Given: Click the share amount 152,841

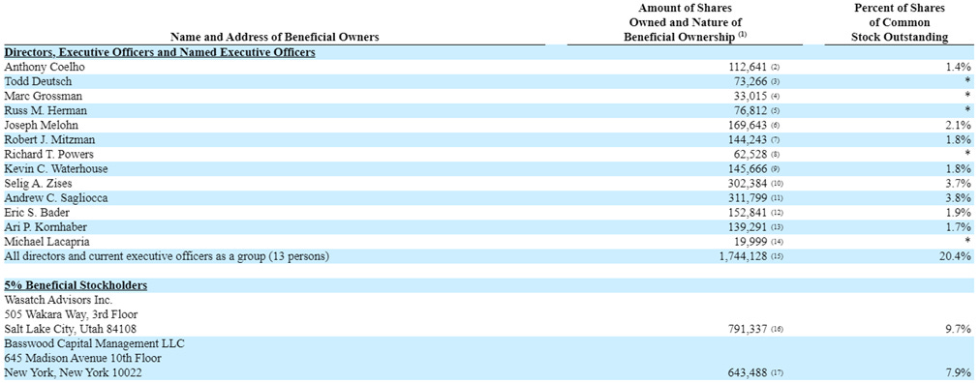Looking at the screenshot, I should [749, 213].
